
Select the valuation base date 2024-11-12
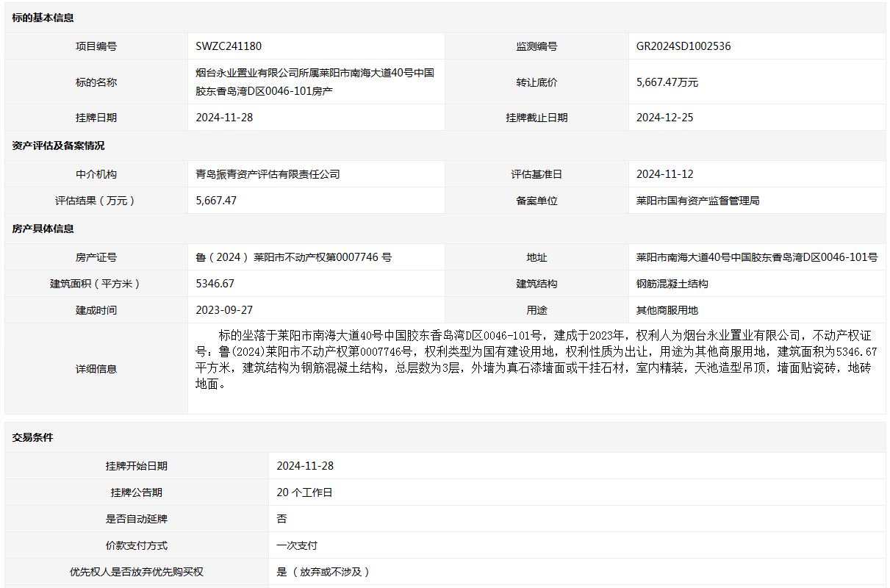pyautogui.click(x=664, y=174)
